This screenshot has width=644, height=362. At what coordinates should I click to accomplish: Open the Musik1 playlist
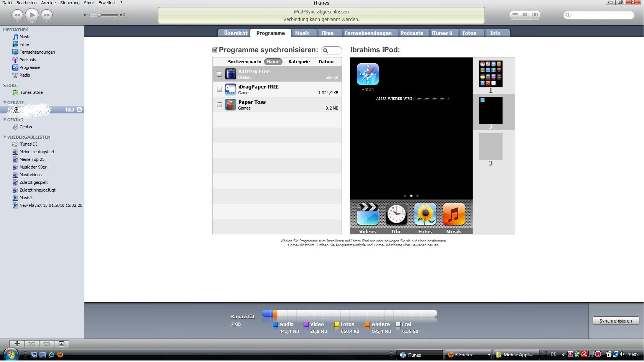(26, 198)
